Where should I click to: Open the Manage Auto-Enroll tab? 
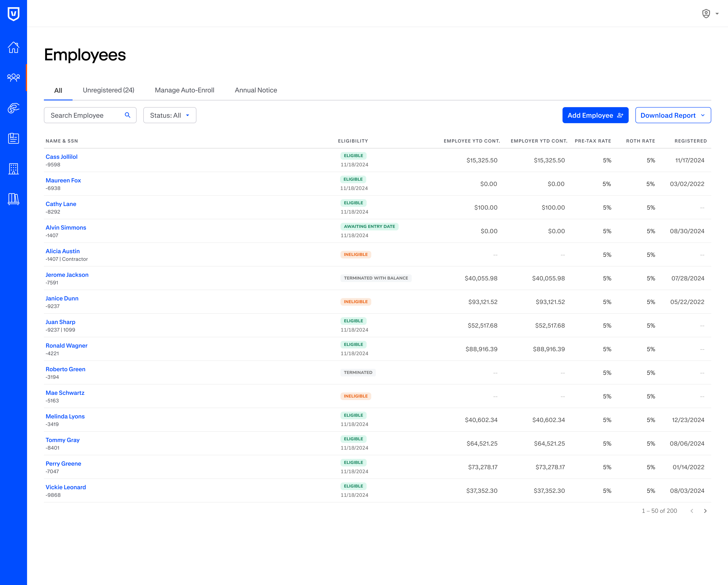point(184,90)
